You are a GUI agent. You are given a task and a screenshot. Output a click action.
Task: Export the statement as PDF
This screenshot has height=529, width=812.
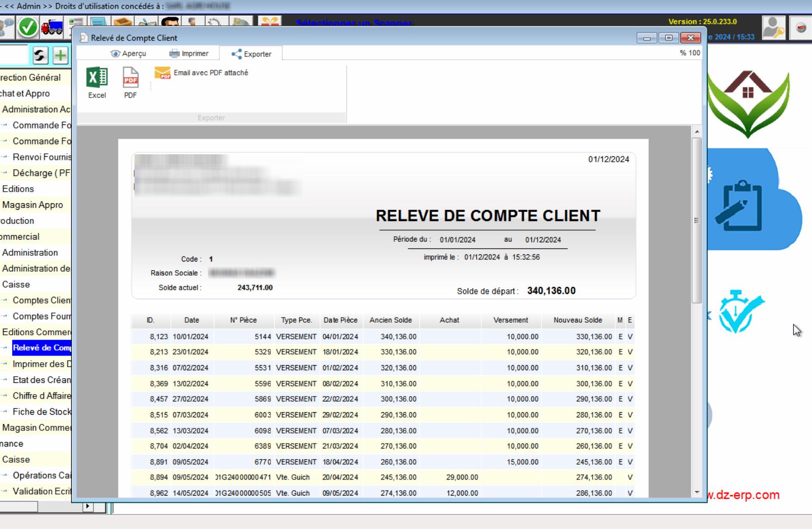pyautogui.click(x=130, y=83)
